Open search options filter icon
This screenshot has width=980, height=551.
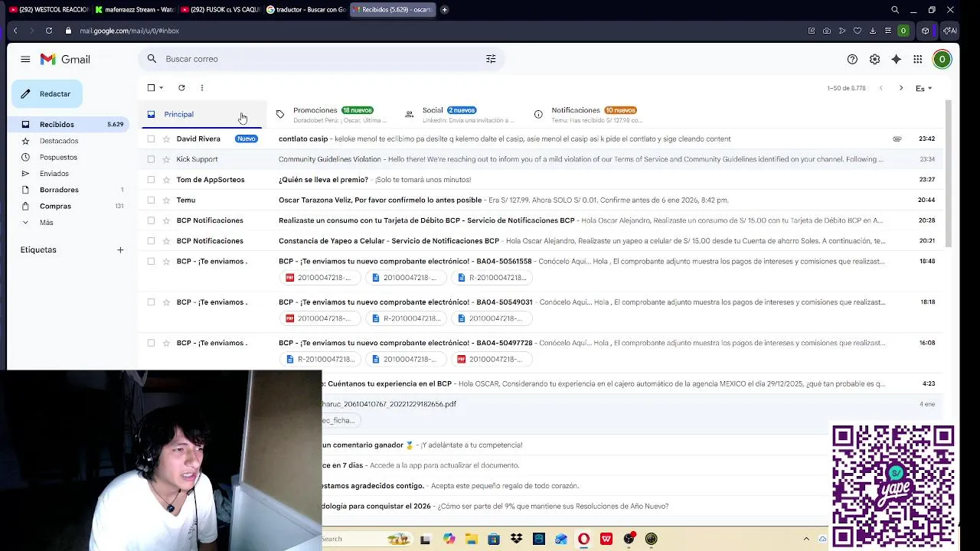[x=491, y=59]
